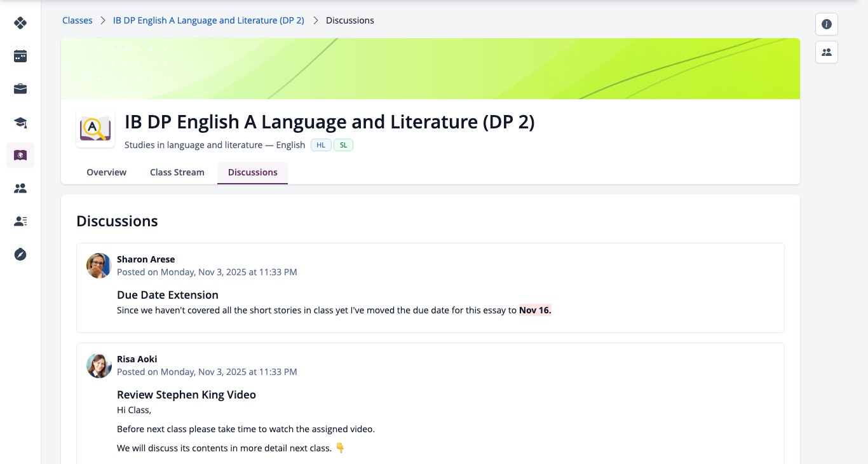Switch to the Overview tab

(x=107, y=172)
